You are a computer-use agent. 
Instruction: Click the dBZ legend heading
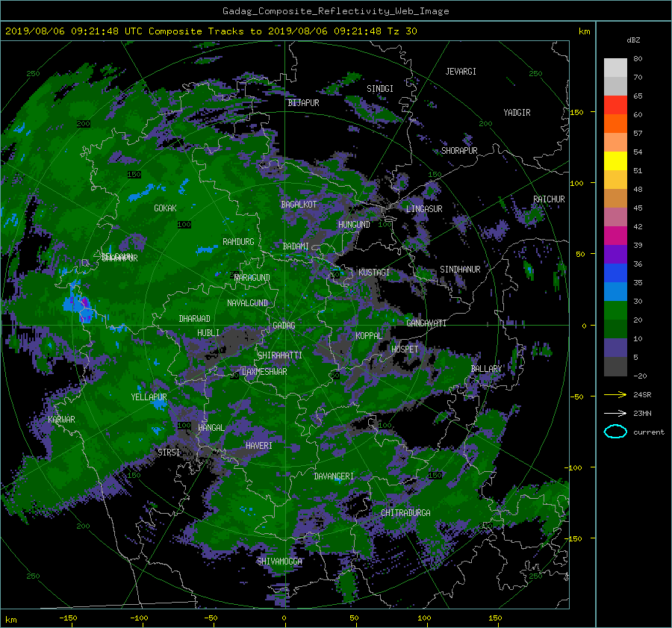[x=633, y=40]
